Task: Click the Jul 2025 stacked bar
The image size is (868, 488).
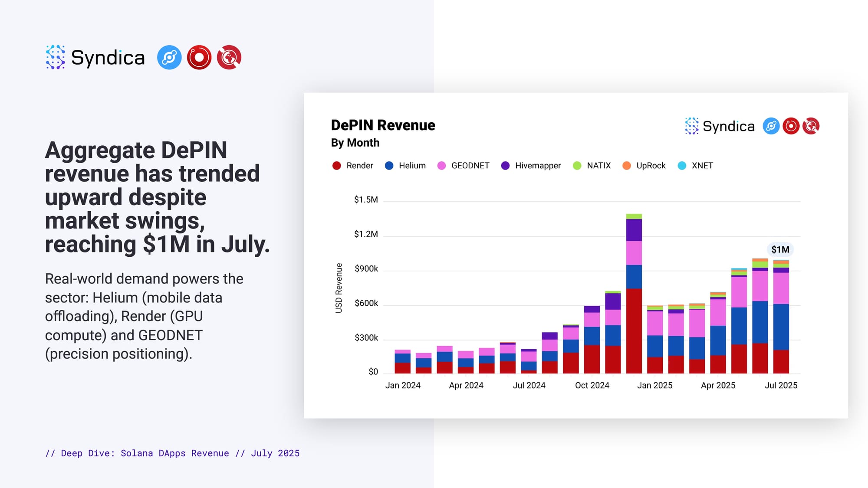Action: [781, 317]
